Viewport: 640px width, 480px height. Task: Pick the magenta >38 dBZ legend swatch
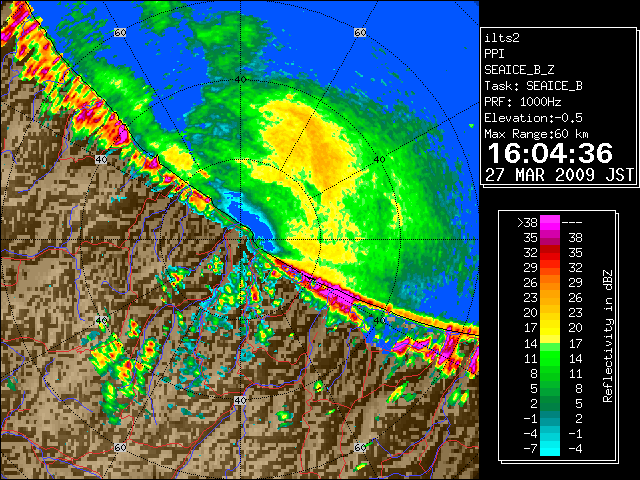pos(549,222)
